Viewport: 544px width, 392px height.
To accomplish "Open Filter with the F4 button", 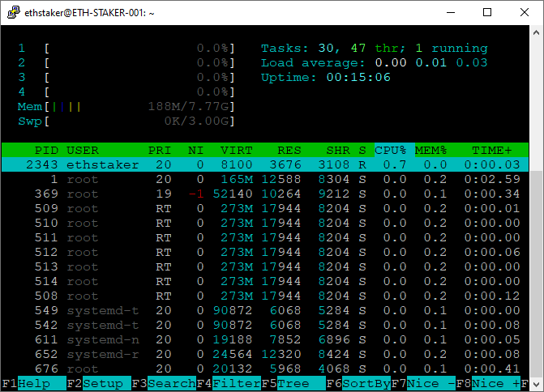I will 229,384.
